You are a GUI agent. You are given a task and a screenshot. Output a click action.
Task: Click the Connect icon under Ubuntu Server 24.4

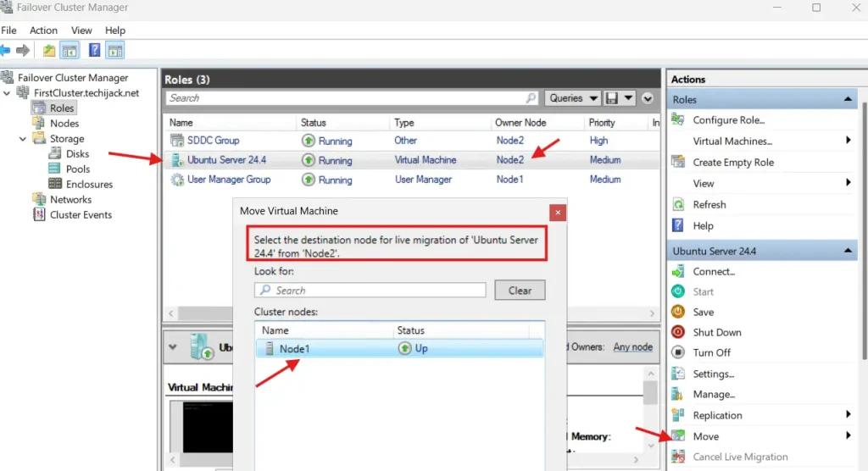pos(678,271)
